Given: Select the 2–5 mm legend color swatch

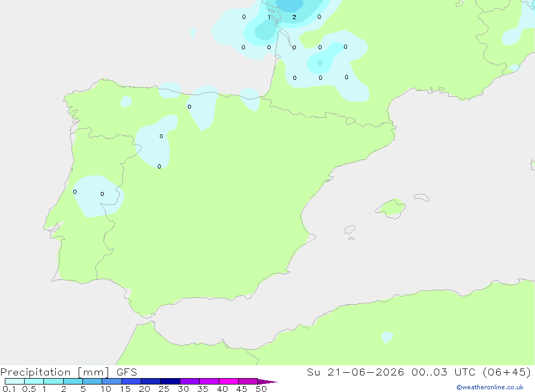Looking at the screenshot, I should coord(73,381).
